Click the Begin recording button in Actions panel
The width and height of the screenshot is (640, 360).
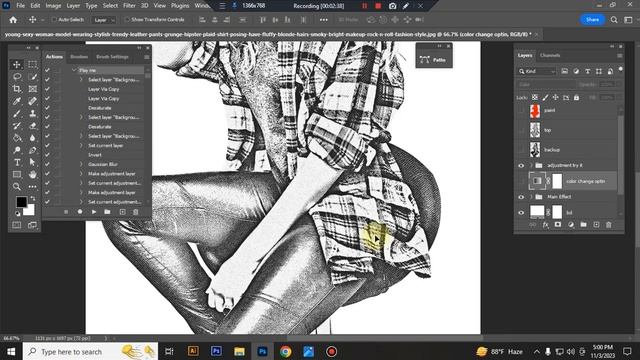(80, 212)
